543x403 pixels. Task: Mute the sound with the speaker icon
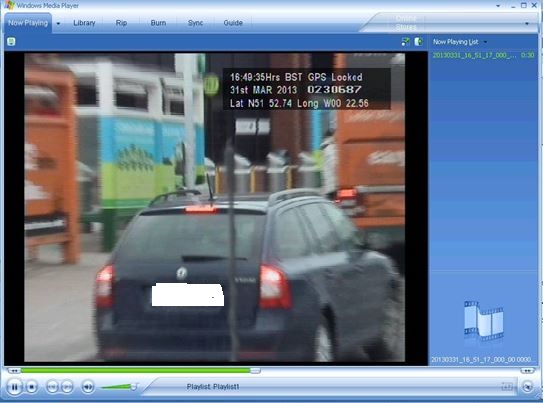[x=88, y=386]
